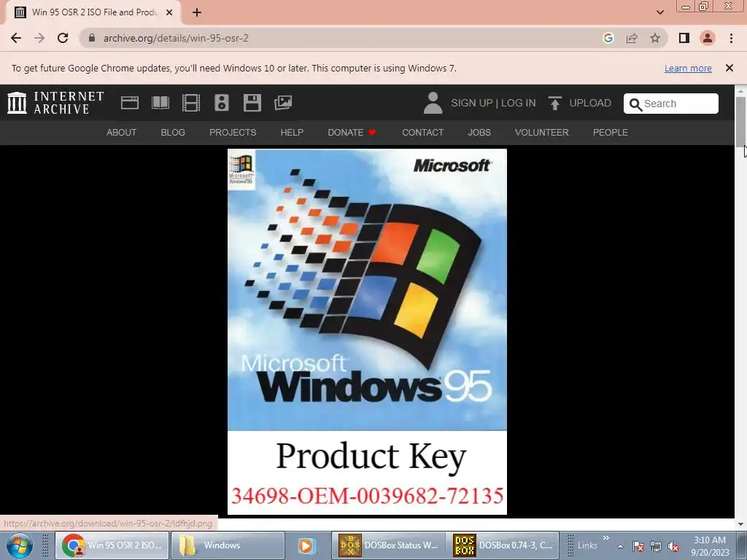The width and height of the screenshot is (747, 560).
Task: Open the Software floppy disk icon
Action: pyautogui.click(x=252, y=103)
